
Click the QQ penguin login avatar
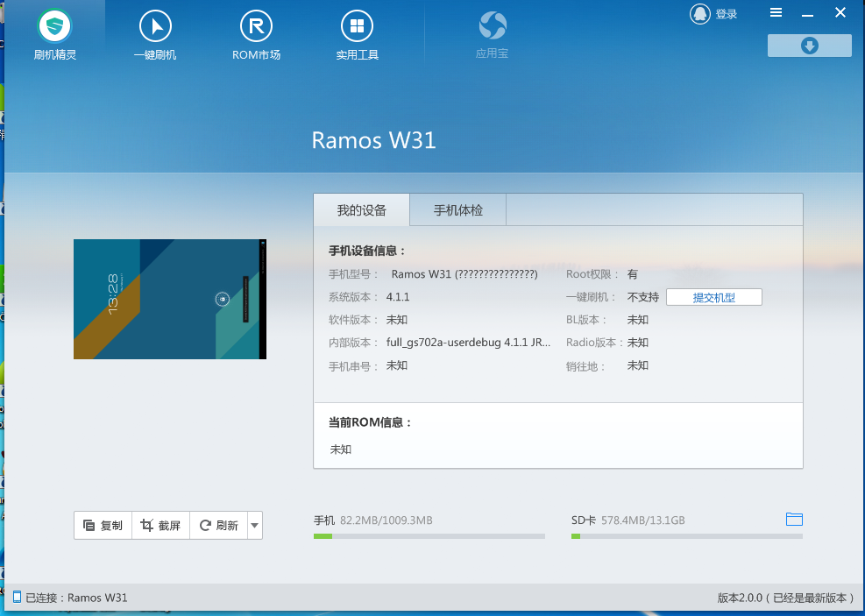tap(699, 14)
